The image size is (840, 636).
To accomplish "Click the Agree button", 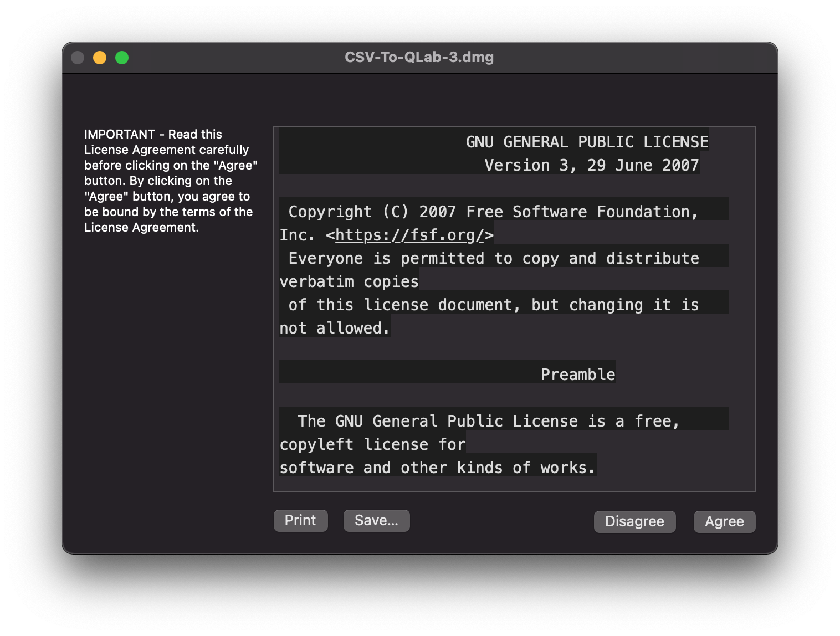I will (724, 521).
